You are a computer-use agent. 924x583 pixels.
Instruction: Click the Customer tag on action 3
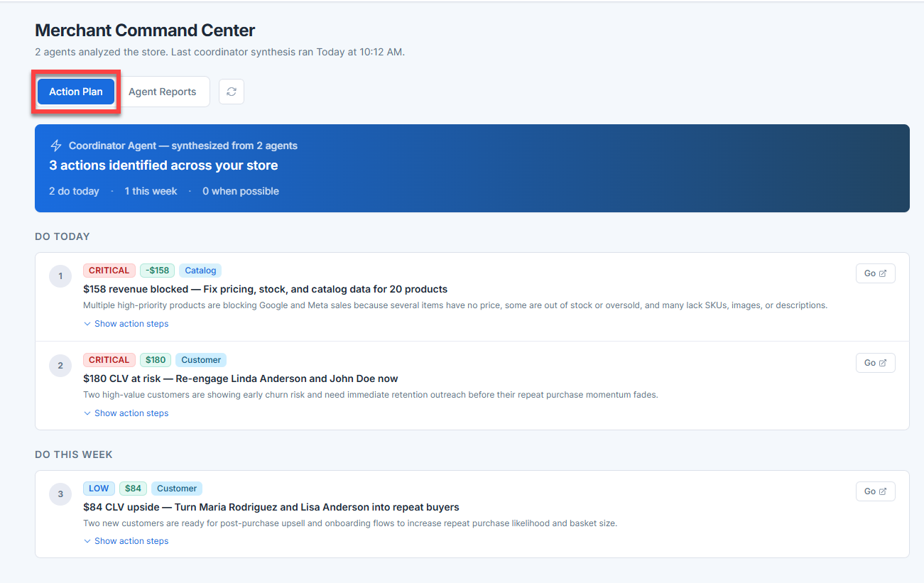(x=177, y=489)
